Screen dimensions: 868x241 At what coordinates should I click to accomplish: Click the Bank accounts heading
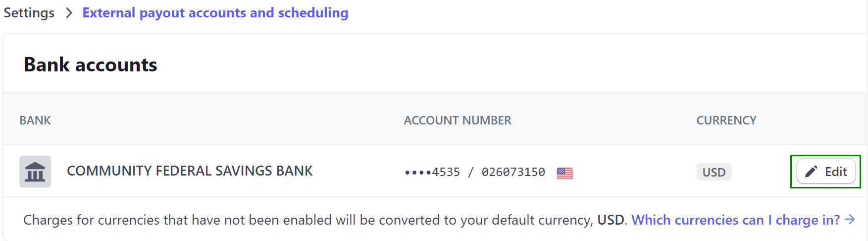coord(90,65)
